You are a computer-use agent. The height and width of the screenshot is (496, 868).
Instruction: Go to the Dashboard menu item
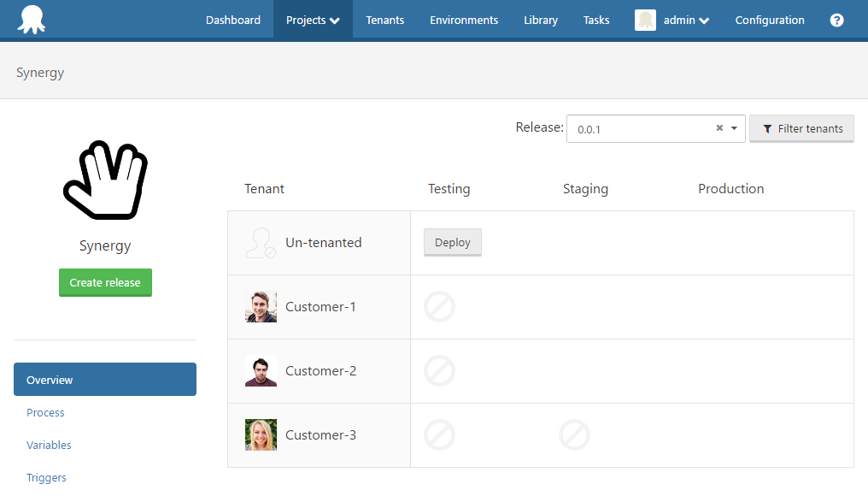point(232,20)
